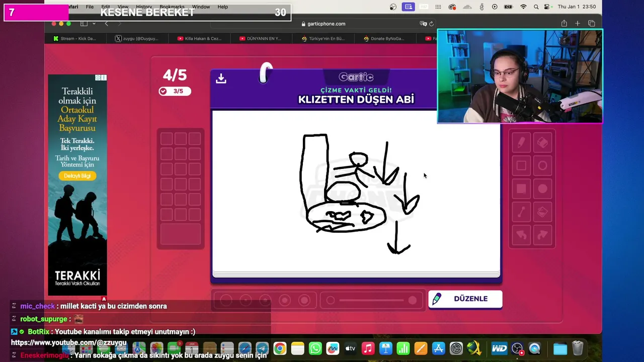The image size is (644, 362).
Task: Open Notes from the Dock
Action: tap(297, 348)
